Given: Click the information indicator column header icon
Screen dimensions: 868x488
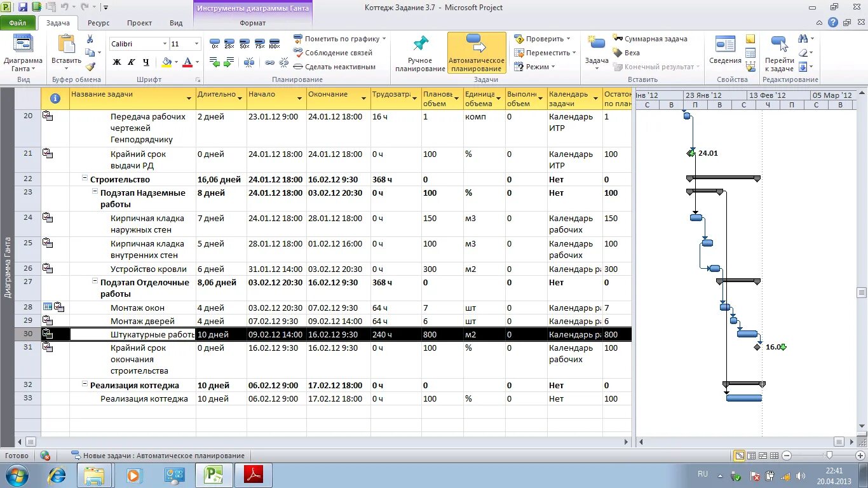Looking at the screenshot, I should (x=55, y=98).
